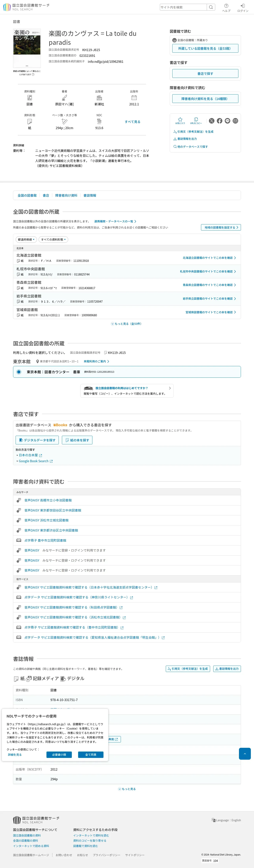Open 点字冊子 豊中市立岡町図書館 link
The height and width of the screenshot is (868, 254).
click(x=45, y=540)
